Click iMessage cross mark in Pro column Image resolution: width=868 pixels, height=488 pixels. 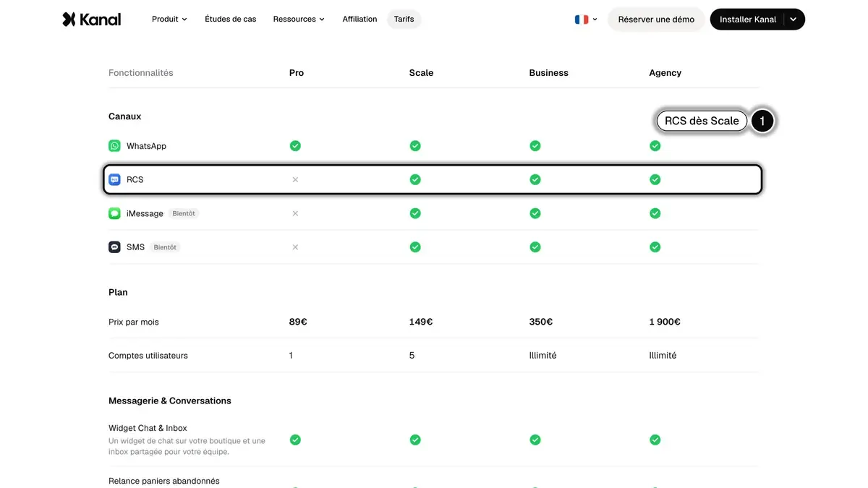295,213
